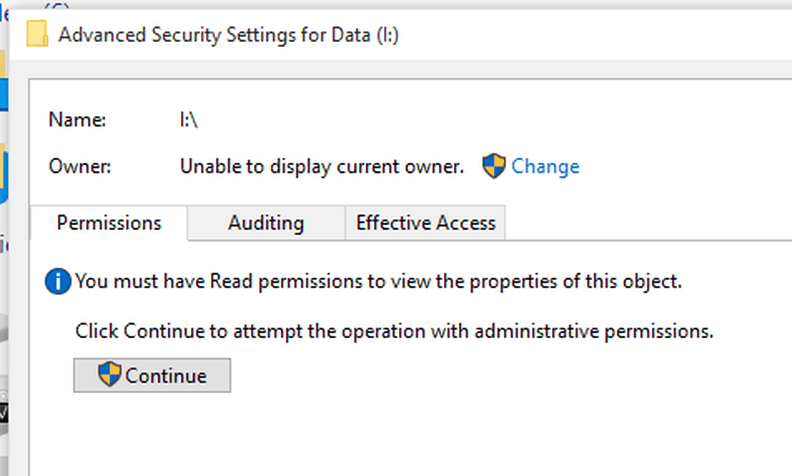Click the I:\ name value
Image resolution: width=792 pixels, height=476 pixels.
pyautogui.click(x=189, y=120)
